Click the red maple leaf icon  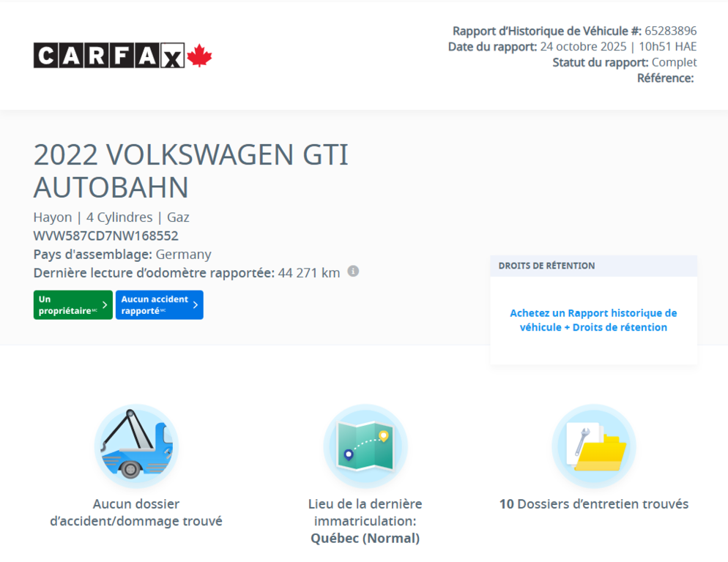pyautogui.click(x=198, y=55)
